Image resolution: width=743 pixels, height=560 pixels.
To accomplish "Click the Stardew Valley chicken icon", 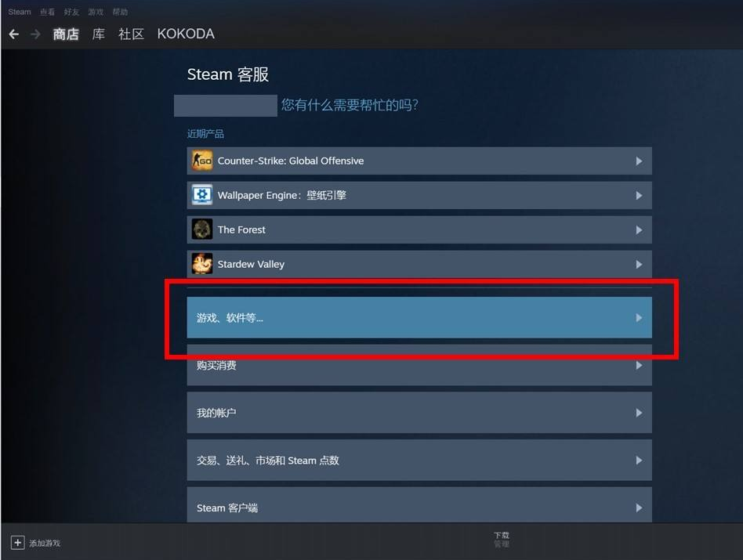I will 202,264.
